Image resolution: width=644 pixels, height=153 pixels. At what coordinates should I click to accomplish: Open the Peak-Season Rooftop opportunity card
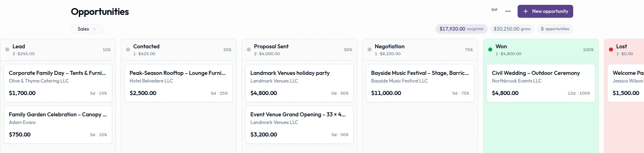click(x=179, y=83)
